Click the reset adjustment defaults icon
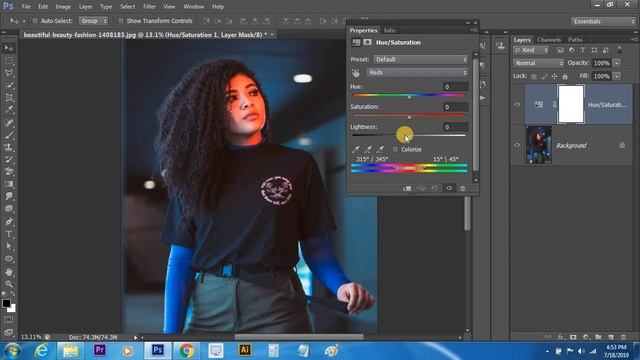The image size is (640, 360). [x=435, y=188]
